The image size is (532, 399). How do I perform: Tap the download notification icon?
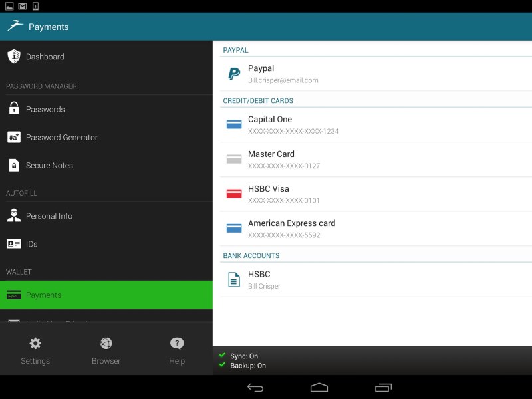point(35,6)
